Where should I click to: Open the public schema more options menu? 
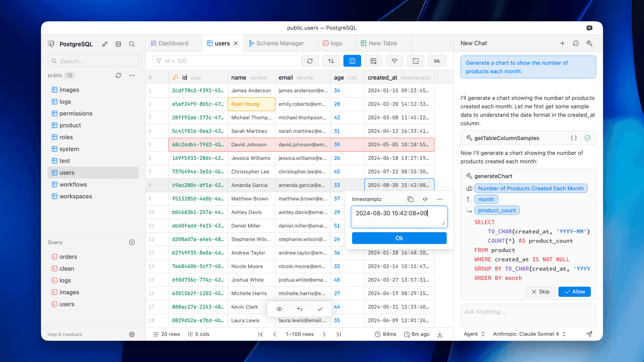(132, 76)
